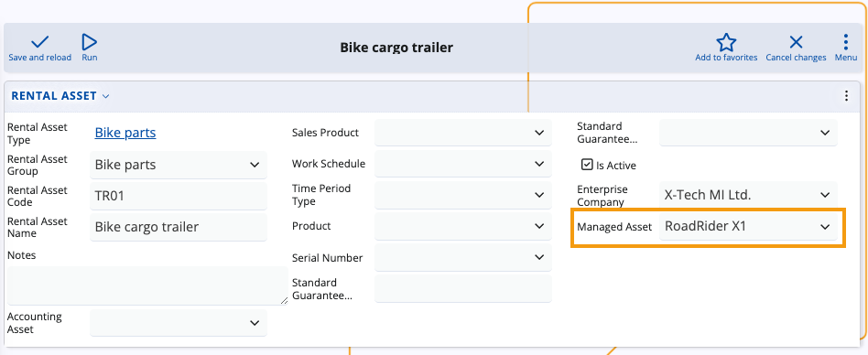The width and height of the screenshot is (868, 355).
Task: Open the top-right Standard Guarantee dropdown
Action: pyautogui.click(x=748, y=133)
